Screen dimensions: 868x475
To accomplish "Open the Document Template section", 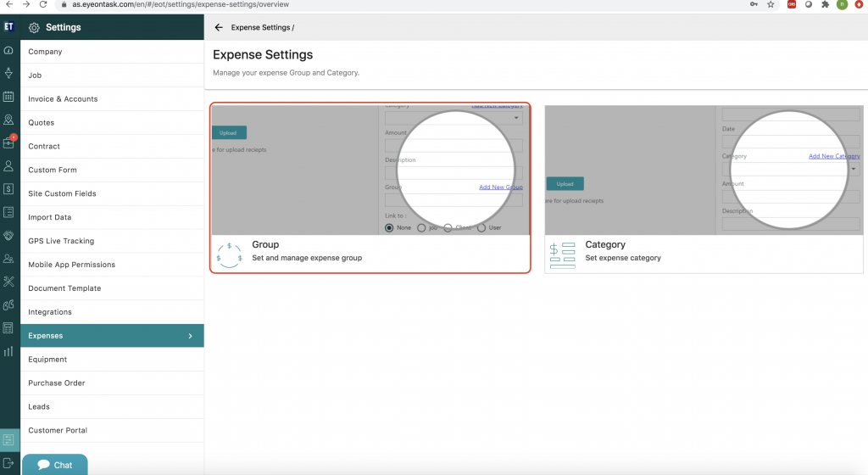I will click(x=112, y=288).
